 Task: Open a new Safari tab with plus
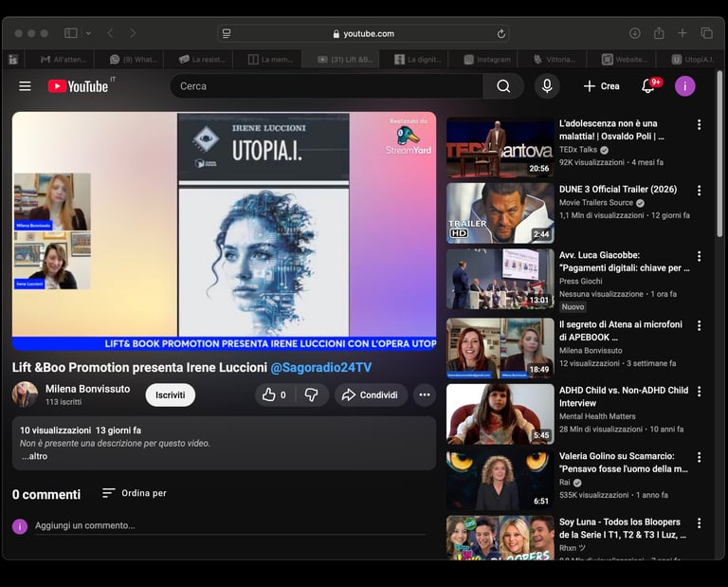[682, 33]
